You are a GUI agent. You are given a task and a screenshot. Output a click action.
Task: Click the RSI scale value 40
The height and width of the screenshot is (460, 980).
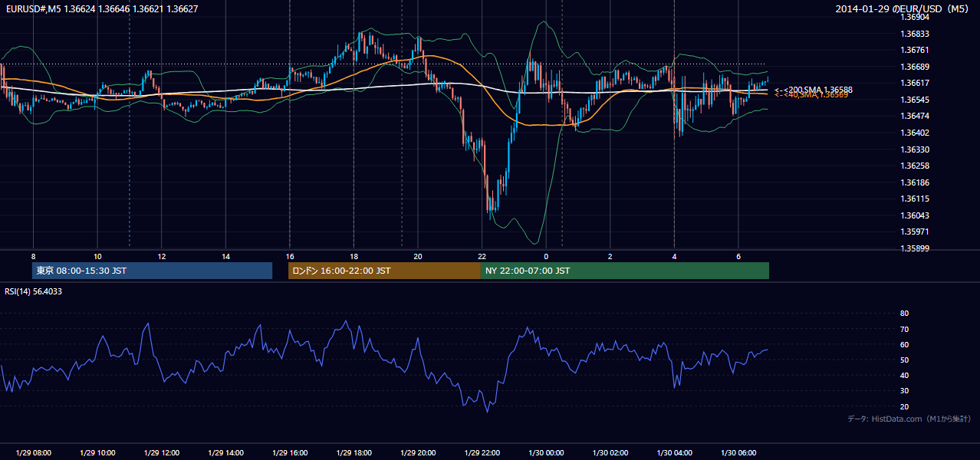coord(904,375)
